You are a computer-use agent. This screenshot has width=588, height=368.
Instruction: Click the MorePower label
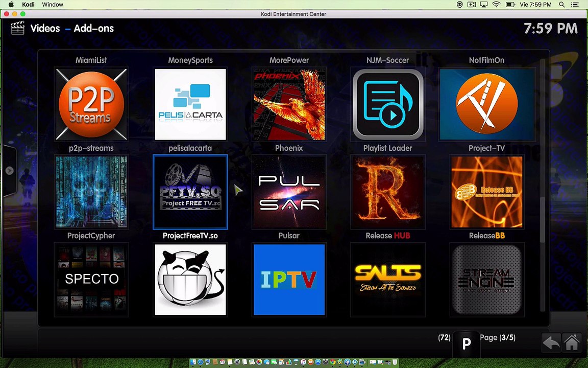coord(289,60)
